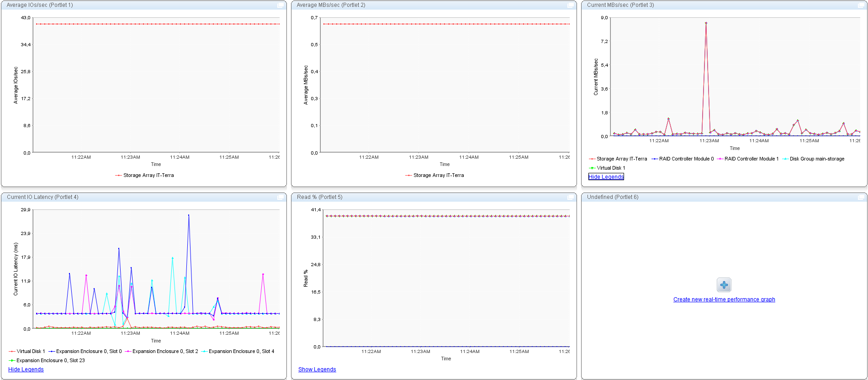Click the Average MBs/sec (Portlet 2) title

(x=331, y=5)
